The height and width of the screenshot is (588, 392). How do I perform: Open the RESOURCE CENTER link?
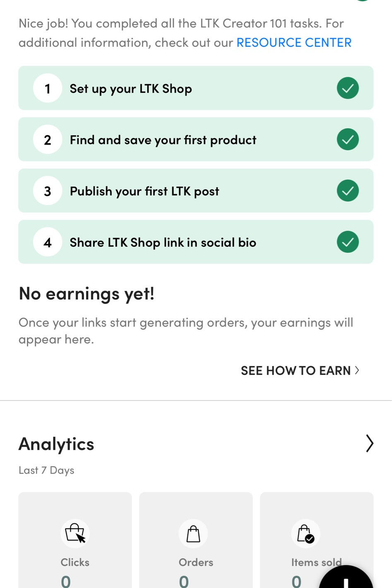tap(294, 43)
